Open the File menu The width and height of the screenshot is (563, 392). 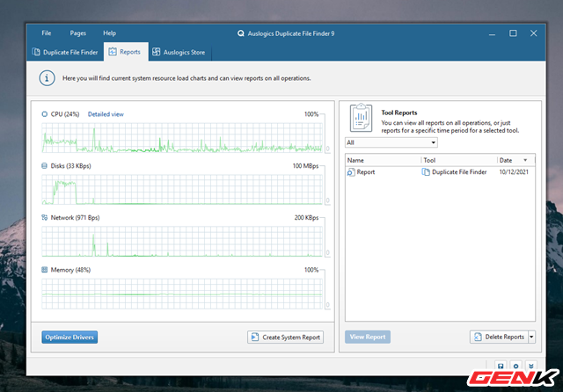pyautogui.click(x=47, y=33)
